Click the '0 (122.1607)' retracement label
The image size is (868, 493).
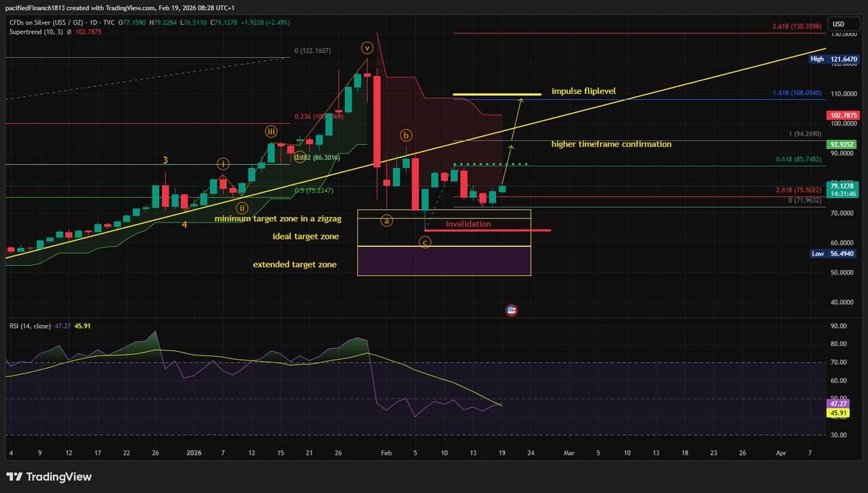point(312,51)
